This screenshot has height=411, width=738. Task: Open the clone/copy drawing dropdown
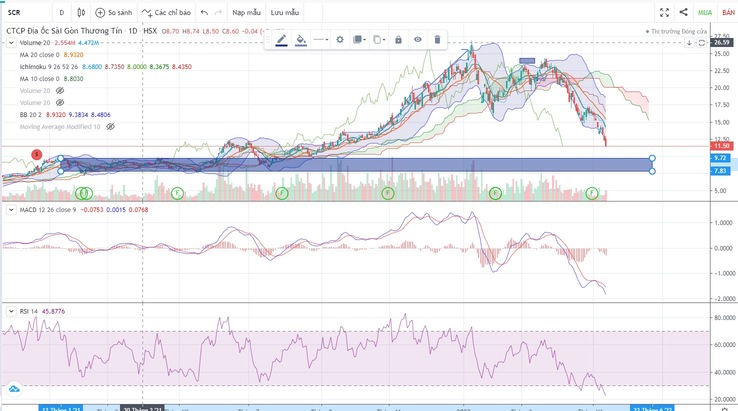pyautogui.click(x=379, y=40)
